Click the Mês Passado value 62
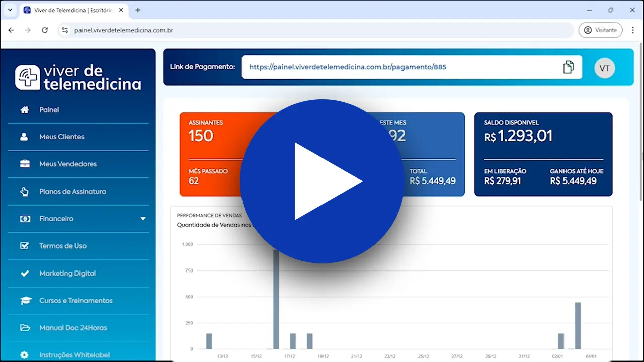 point(194,181)
